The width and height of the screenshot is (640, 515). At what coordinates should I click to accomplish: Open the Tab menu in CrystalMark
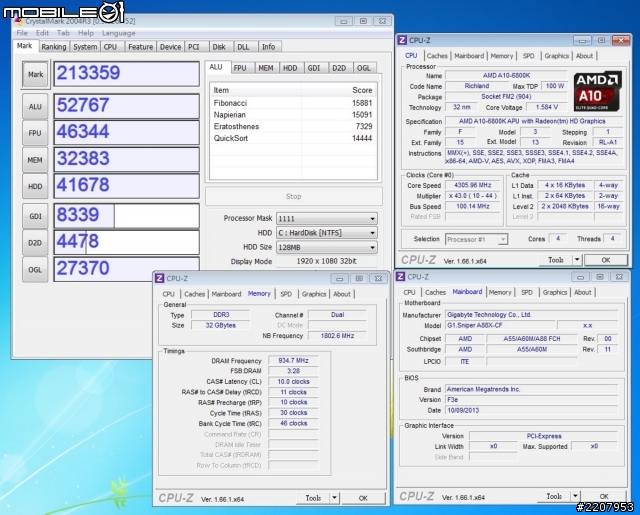(x=63, y=33)
